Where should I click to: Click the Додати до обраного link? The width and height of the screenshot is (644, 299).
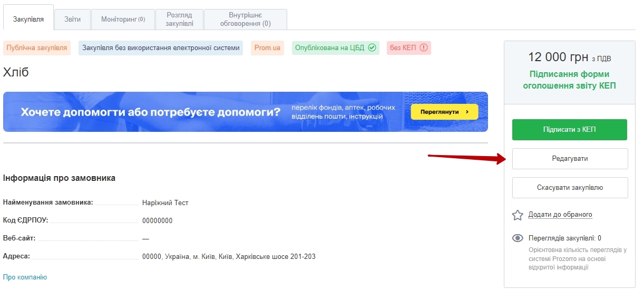tap(560, 215)
